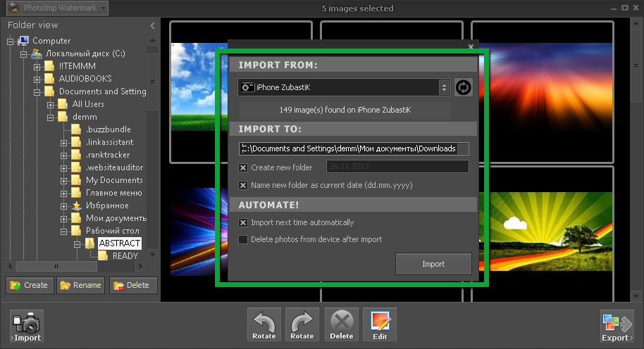Disable Import next time automatically

point(243,222)
